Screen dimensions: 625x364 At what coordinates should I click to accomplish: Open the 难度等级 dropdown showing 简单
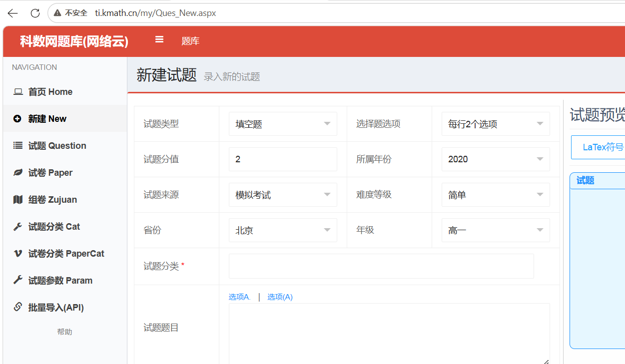pos(496,195)
